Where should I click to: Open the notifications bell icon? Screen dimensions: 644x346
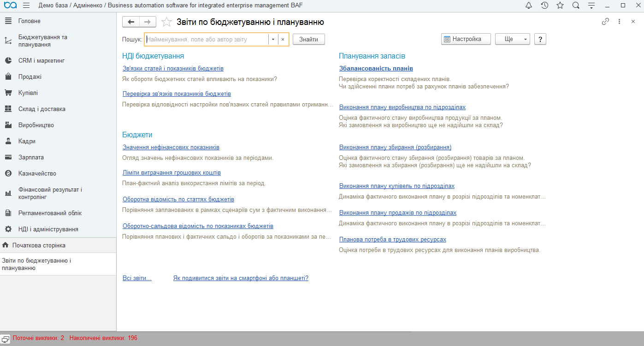pyautogui.click(x=529, y=6)
